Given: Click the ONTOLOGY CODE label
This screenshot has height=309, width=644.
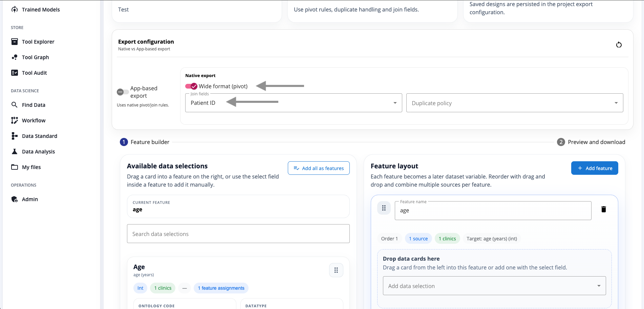Looking at the screenshot, I should point(156,306).
